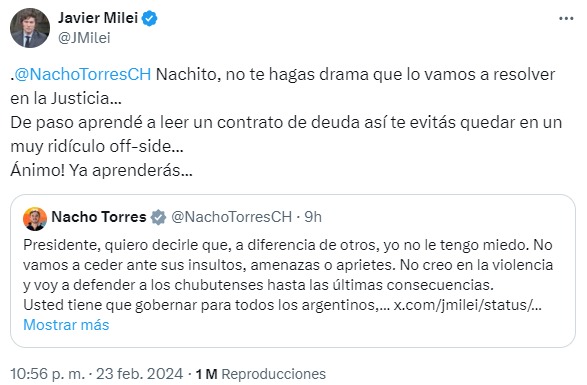This screenshot has height=385, width=587.
Task: Click the gray verified badge next to Nacho Torres
Action: [x=158, y=217]
